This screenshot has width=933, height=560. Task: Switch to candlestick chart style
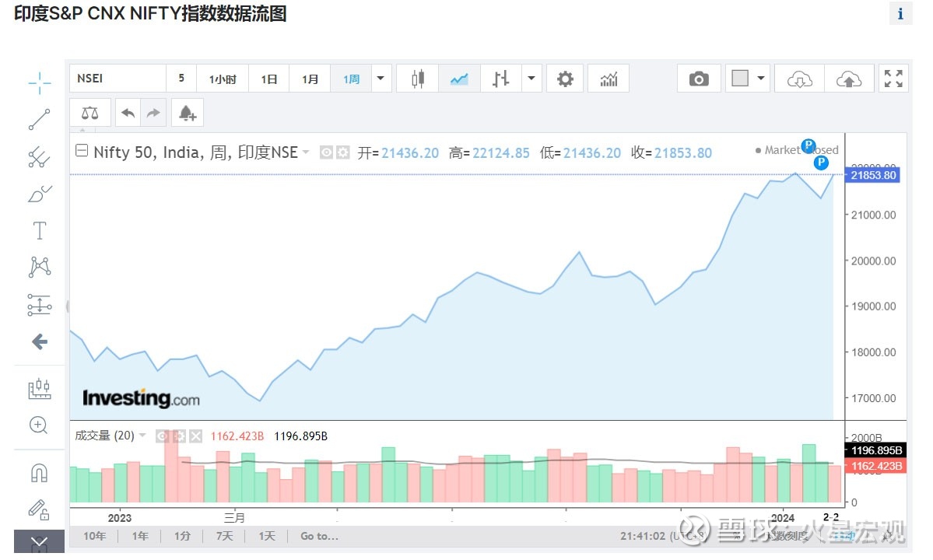pos(418,79)
